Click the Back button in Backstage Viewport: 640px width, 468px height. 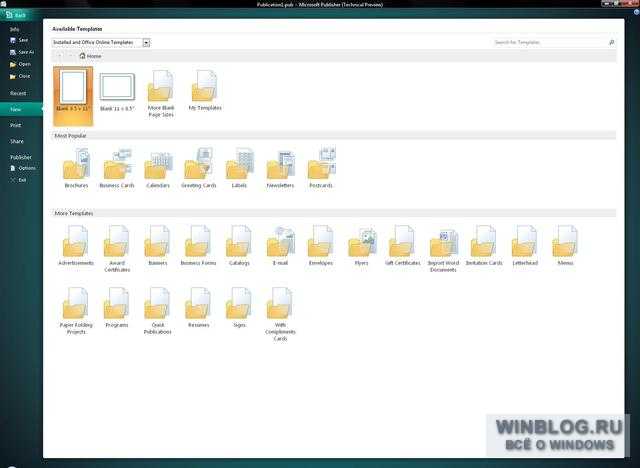[16, 15]
